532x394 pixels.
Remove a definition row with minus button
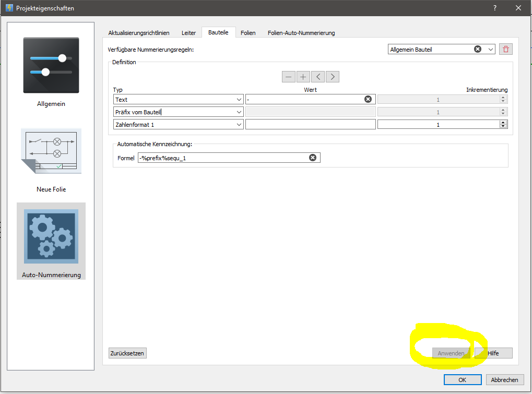[288, 77]
